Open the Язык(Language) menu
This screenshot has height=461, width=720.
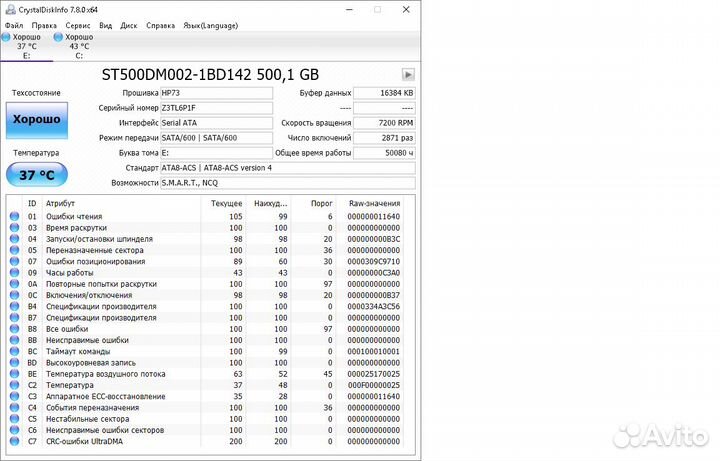[210, 26]
